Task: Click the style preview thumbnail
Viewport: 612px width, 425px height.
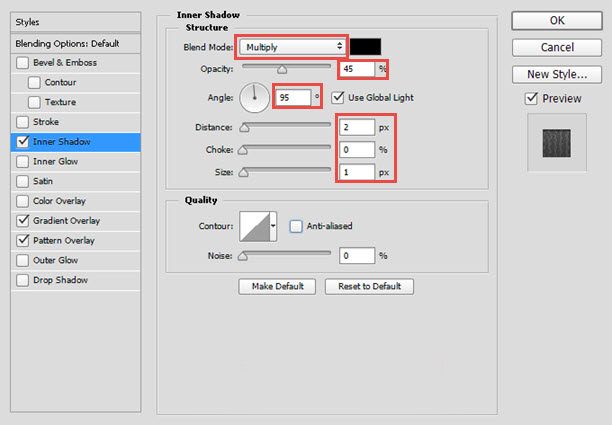Action: (557, 143)
